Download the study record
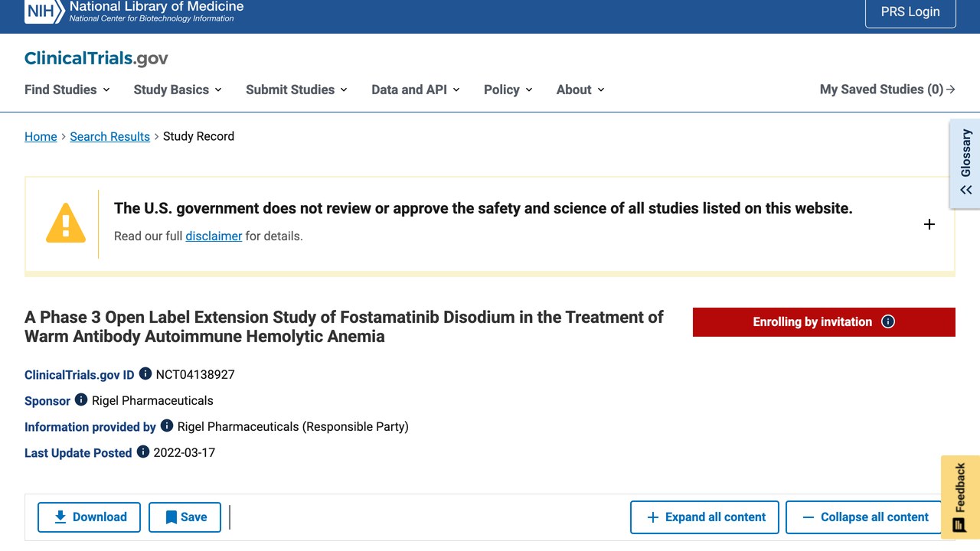 tap(89, 517)
